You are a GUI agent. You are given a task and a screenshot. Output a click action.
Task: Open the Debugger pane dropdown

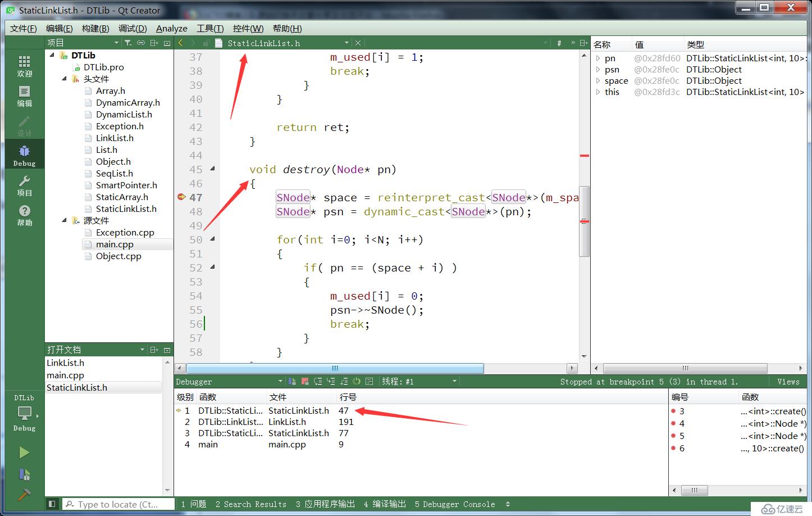pos(281,382)
